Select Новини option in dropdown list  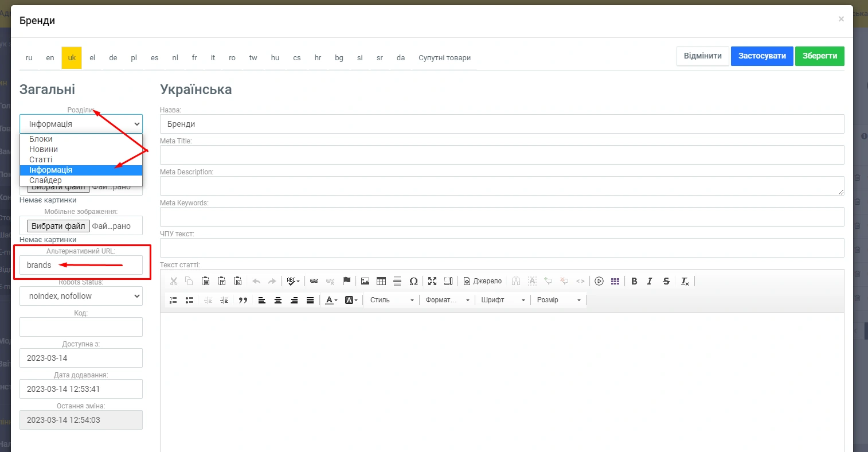tap(44, 149)
